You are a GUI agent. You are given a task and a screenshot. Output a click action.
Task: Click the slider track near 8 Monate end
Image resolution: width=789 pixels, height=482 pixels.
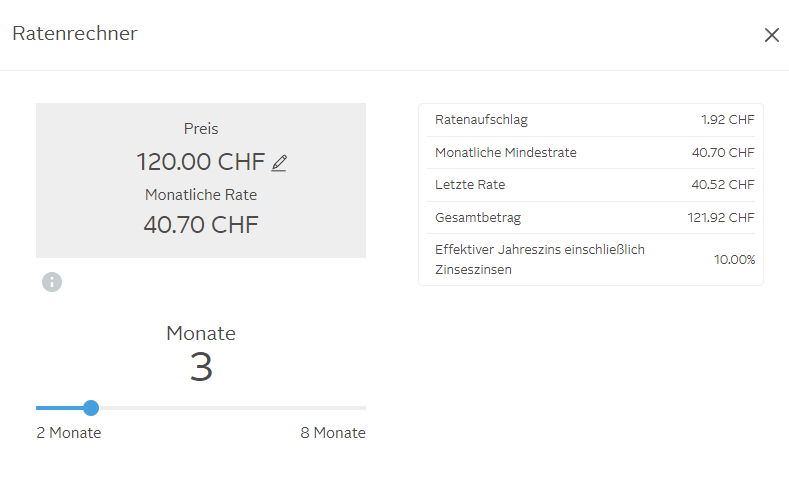coord(355,408)
